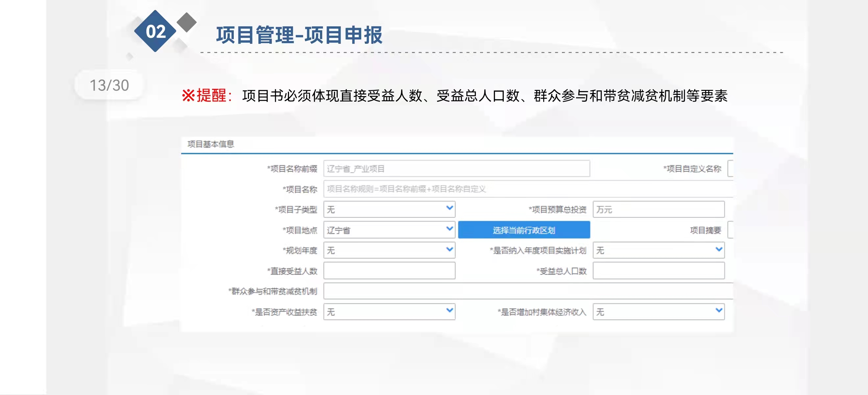Click the *是否资产收益扶贫 label
This screenshot has height=395, width=868.
click(284, 312)
